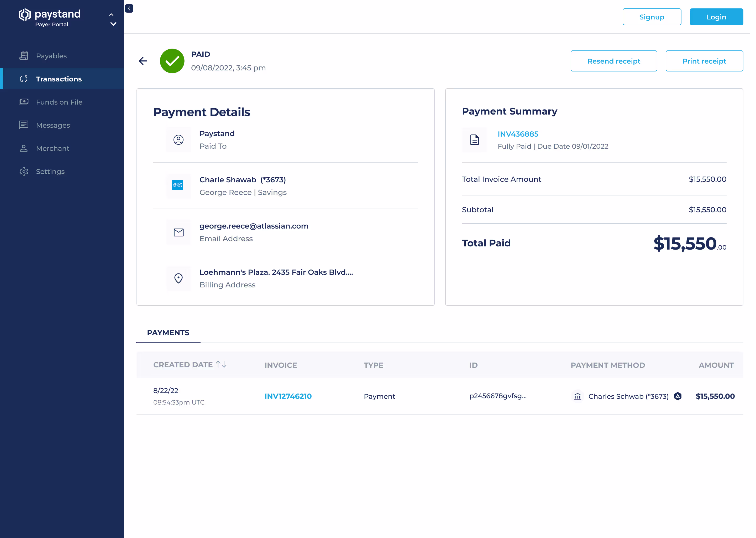Click the INVOICE column header
This screenshot has height=538, width=756.
281,365
